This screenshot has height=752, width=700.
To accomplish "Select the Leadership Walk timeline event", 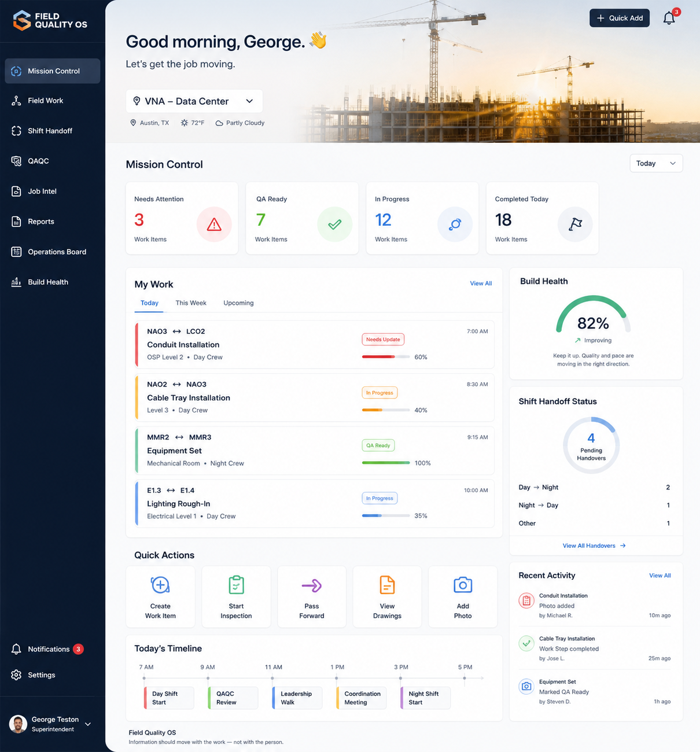I will (297, 698).
